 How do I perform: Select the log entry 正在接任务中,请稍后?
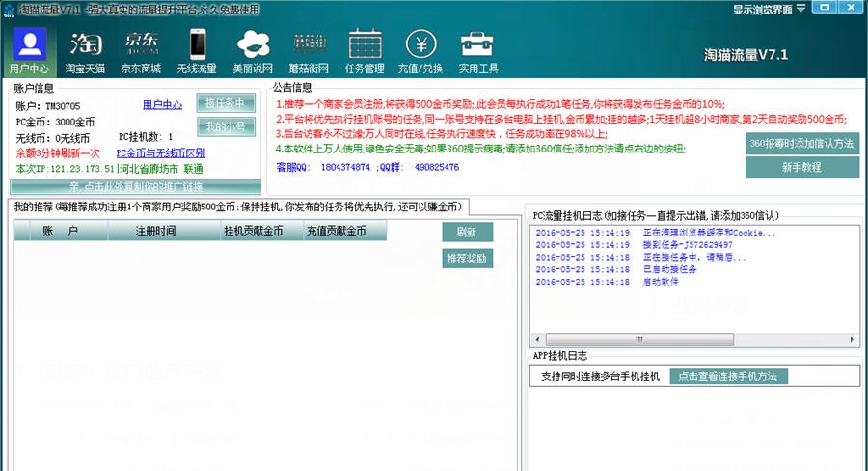point(640,257)
